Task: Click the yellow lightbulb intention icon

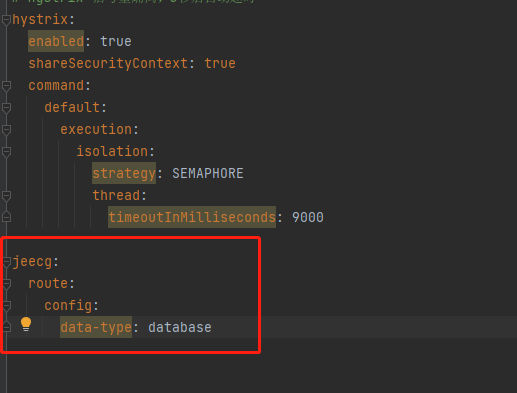Action: coord(26,324)
